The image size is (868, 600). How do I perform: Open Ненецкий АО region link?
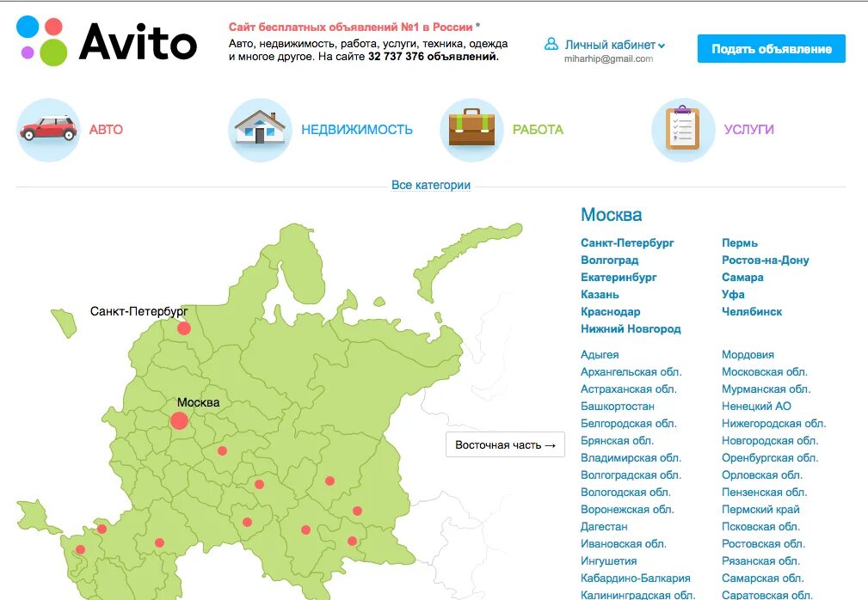(x=756, y=406)
